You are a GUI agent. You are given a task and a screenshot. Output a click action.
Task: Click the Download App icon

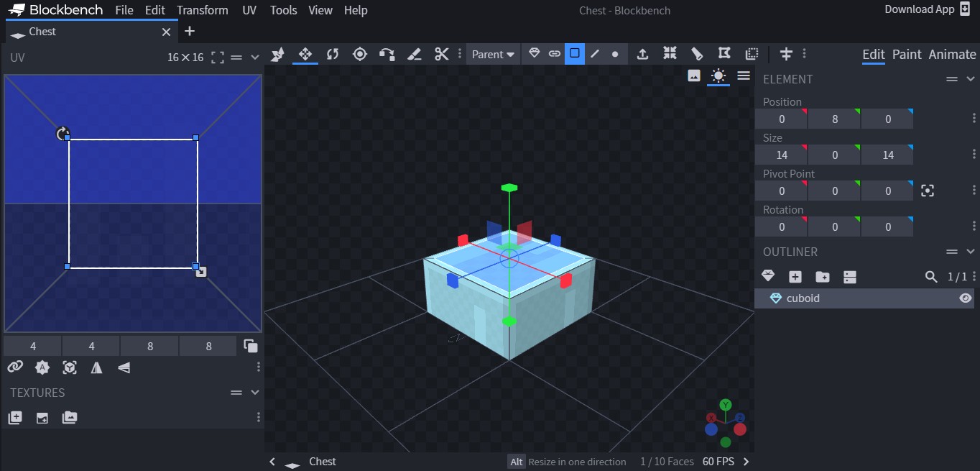pos(965,9)
